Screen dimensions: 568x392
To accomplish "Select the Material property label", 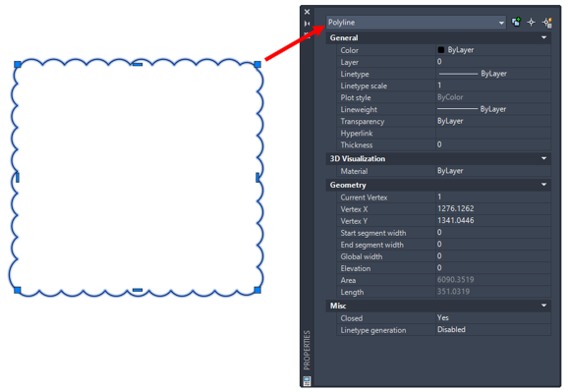I will (354, 171).
